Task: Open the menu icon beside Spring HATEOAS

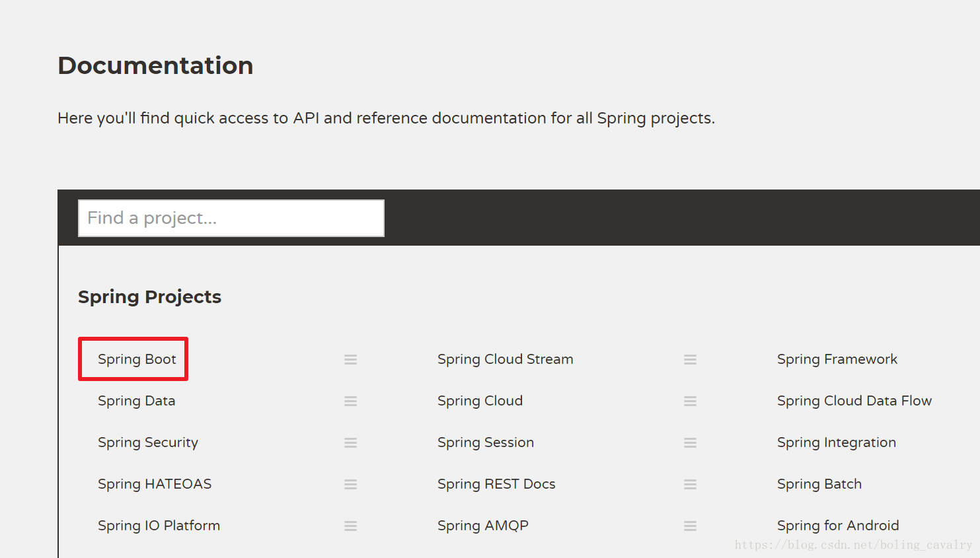Action: [350, 485]
